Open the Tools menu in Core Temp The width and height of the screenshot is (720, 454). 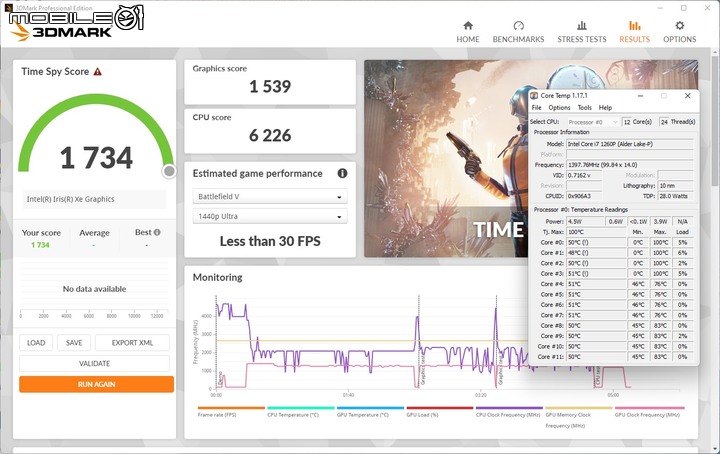585,107
